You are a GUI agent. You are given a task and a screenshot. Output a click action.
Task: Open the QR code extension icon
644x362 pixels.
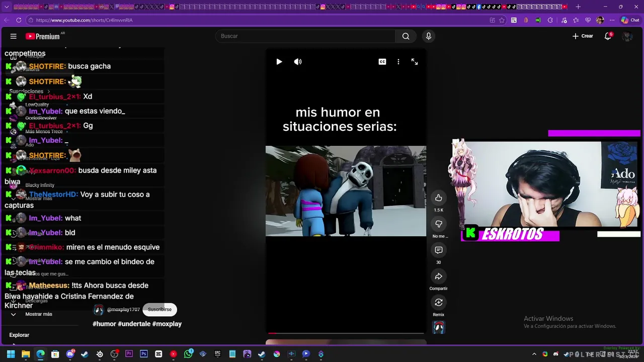click(514, 20)
